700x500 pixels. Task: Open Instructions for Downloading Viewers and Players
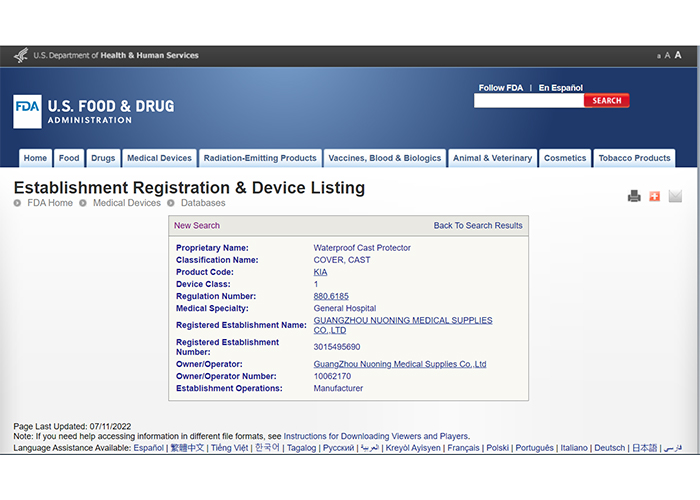coord(376,436)
